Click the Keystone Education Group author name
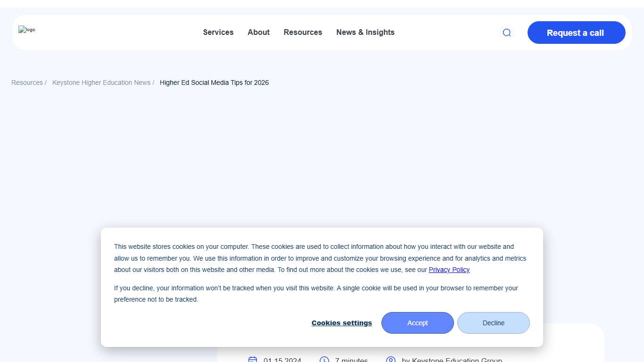The height and width of the screenshot is (362, 644). [x=452, y=360]
